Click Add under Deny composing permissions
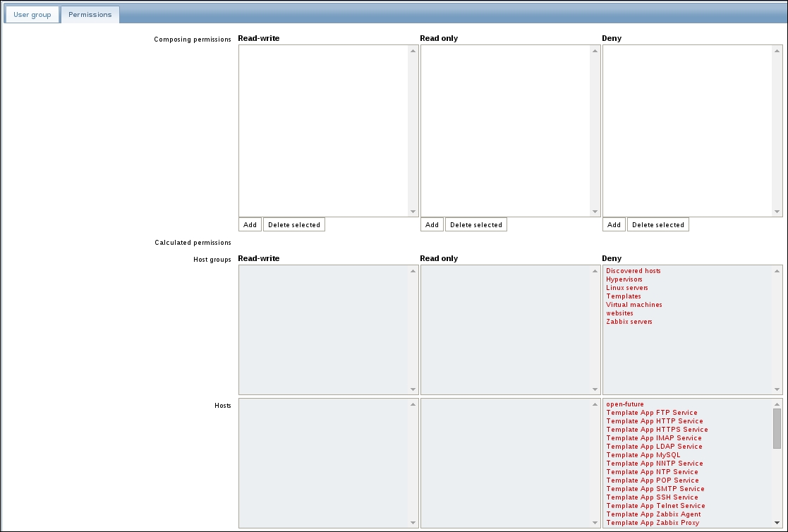 [614, 225]
